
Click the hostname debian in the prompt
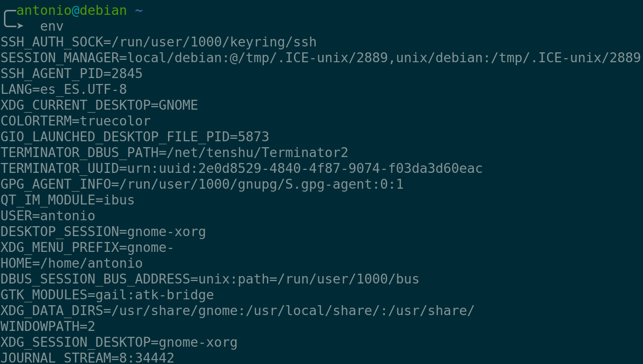[x=103, y=10]
